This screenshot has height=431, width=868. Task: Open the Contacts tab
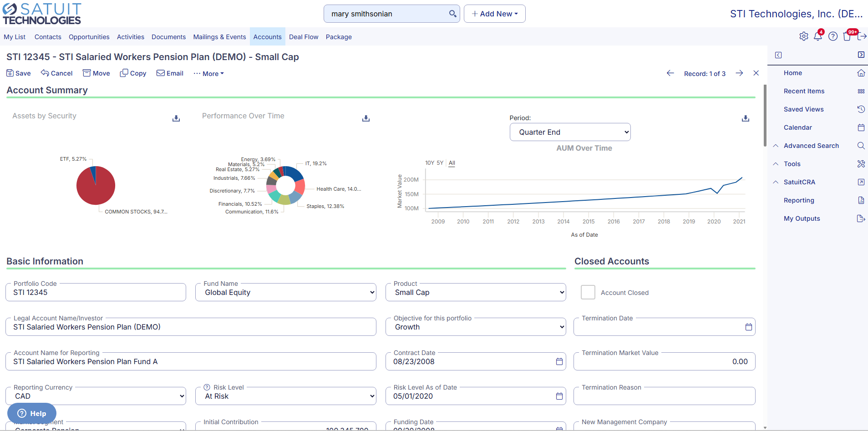click(48, 37)
